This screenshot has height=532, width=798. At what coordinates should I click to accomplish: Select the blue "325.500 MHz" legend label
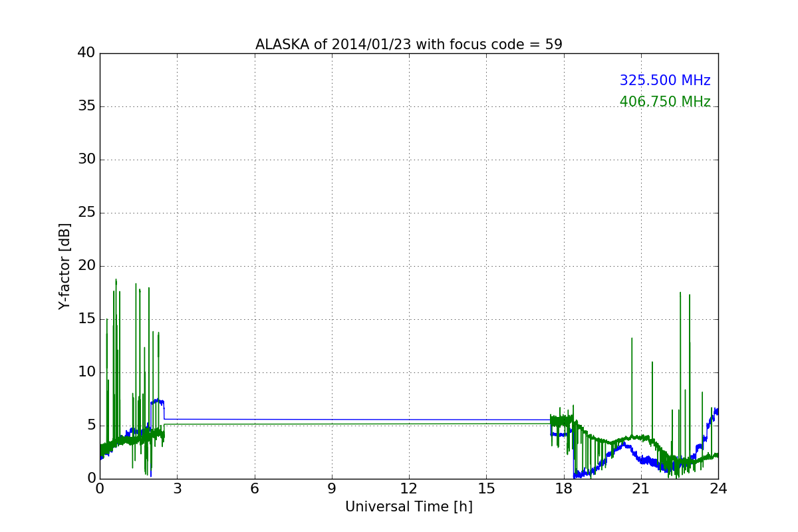point(665,80)
